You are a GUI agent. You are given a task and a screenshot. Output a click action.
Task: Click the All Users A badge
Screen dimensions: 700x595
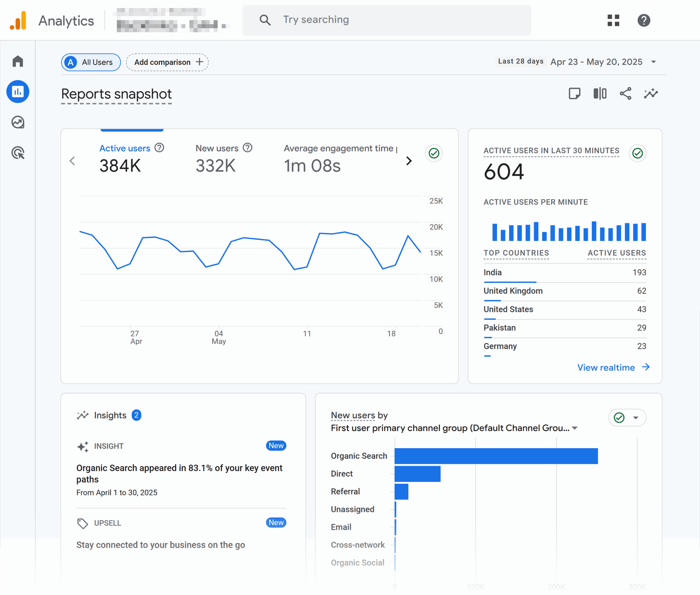coord(71,62)
